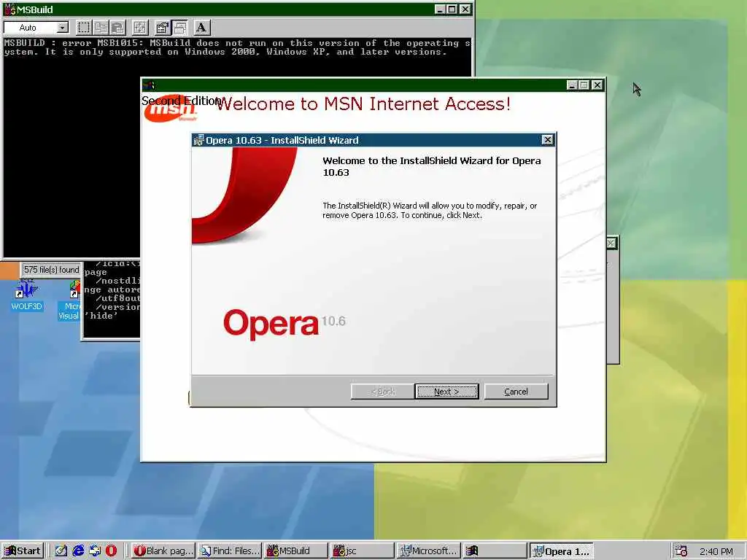Image resolution: width=747 pixels, height=560 pixels.
Task: Toggle the Background button in MSBuild toolbar
Action: pos(180,28)
